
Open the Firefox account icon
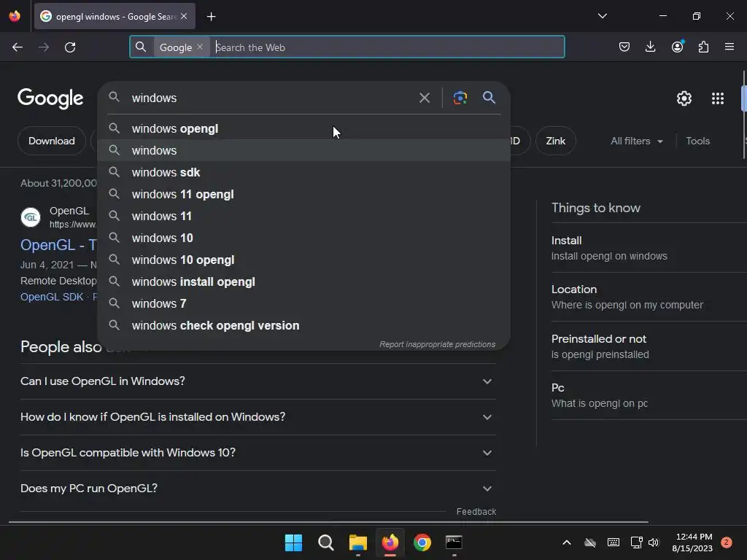pos(677,47)
